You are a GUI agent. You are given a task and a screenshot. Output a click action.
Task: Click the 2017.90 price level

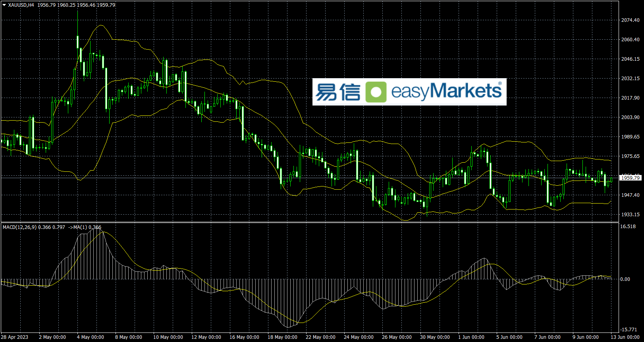[x=631, y=98]
